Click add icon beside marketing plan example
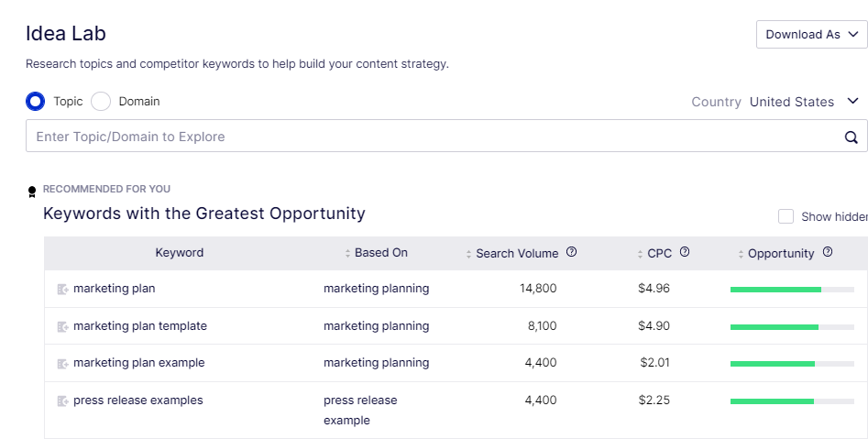868x439 pixels. coord(63,364)
